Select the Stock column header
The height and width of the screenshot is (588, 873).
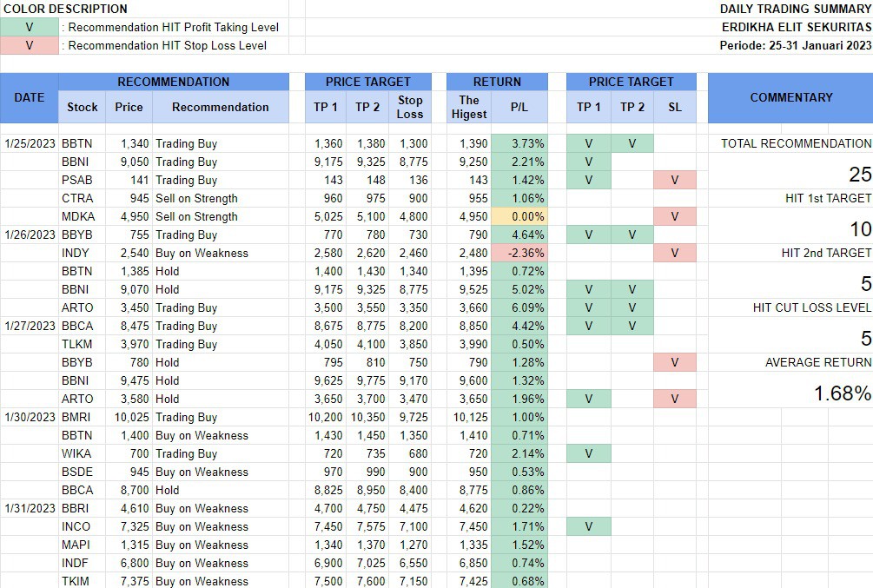[x=83, y=107]
